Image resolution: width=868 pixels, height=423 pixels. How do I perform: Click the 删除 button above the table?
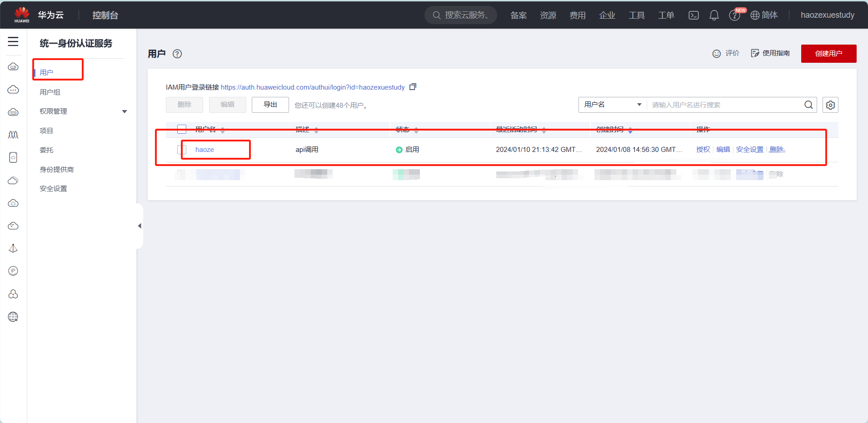(x=185, y=105)
